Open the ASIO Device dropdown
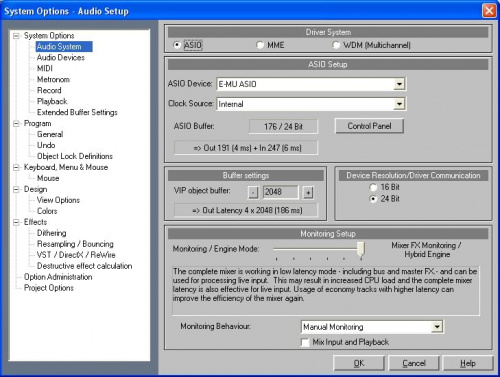The width and height of the screenshot is (500, 377). coord(399,84)
